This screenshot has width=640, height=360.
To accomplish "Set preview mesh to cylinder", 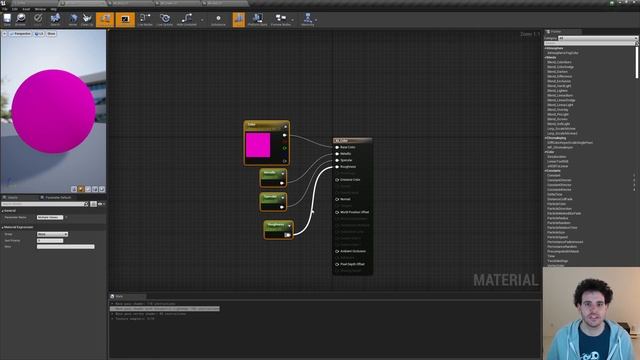I will (x=74, y=189).
